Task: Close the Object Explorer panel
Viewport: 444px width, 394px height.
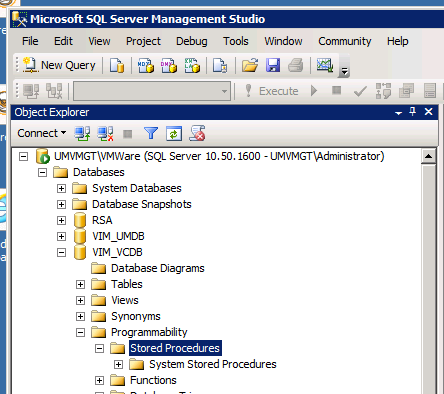Action: [429, 112]
